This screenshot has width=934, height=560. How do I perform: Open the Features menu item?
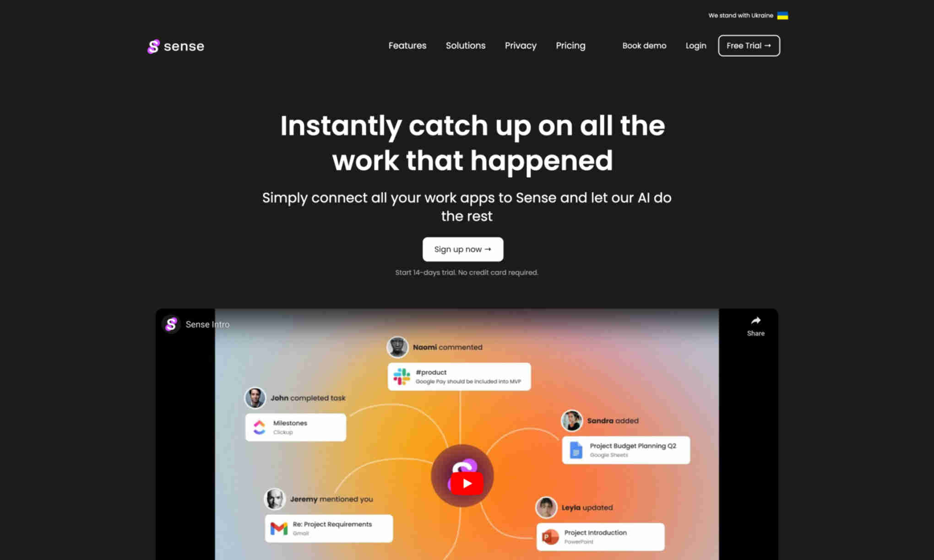(407, 45)
